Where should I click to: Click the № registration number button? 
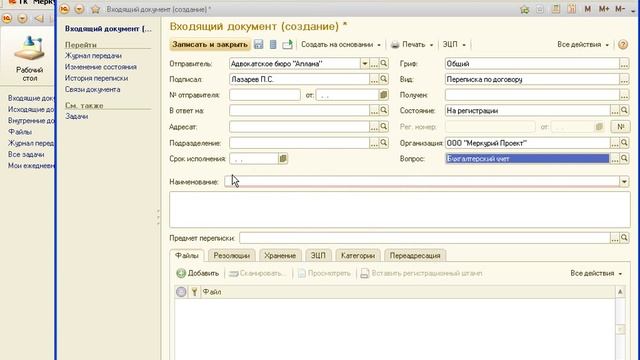click(620, 127)
